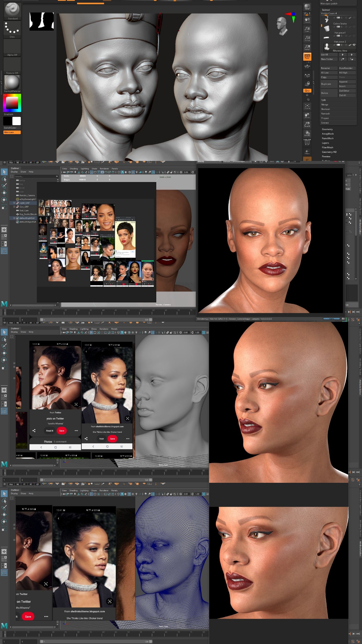Select the Hat piece1 subtool thumbnail
Viewport: 362px width, 644px height.
tap(327, 28)
